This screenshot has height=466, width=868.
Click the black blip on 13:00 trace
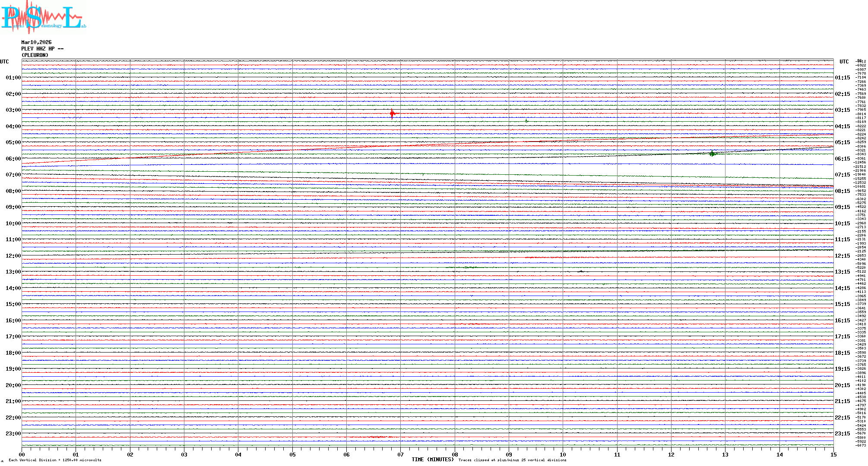581,271
